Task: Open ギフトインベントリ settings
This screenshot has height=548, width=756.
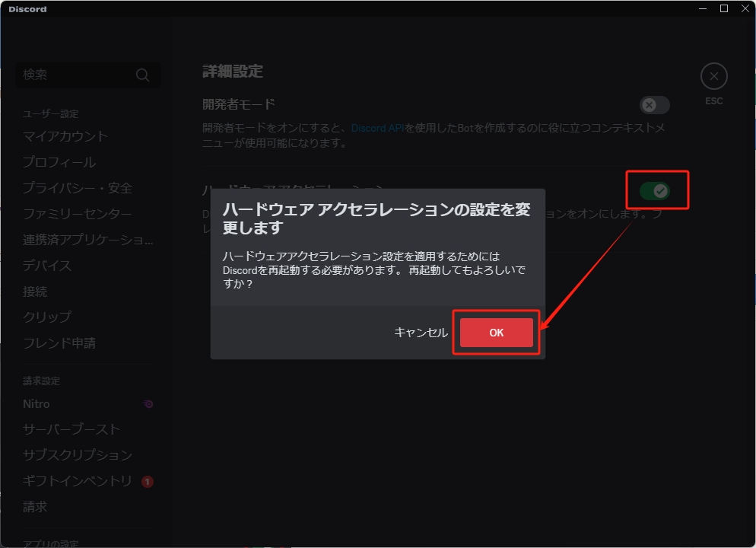Action: [77, 481]
